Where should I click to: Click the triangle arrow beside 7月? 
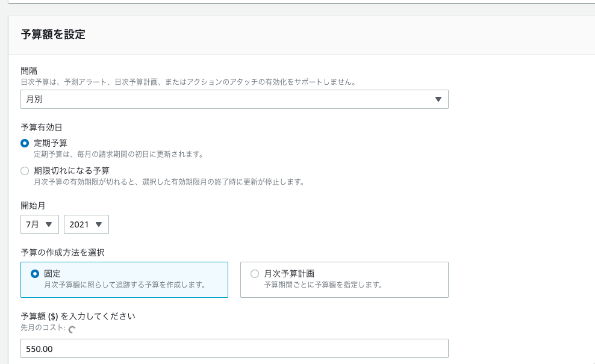click(49, 224)
